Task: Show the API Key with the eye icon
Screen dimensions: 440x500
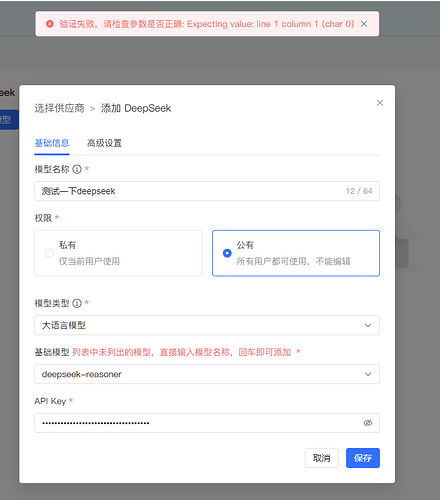Action: click(x=368, y=423)
